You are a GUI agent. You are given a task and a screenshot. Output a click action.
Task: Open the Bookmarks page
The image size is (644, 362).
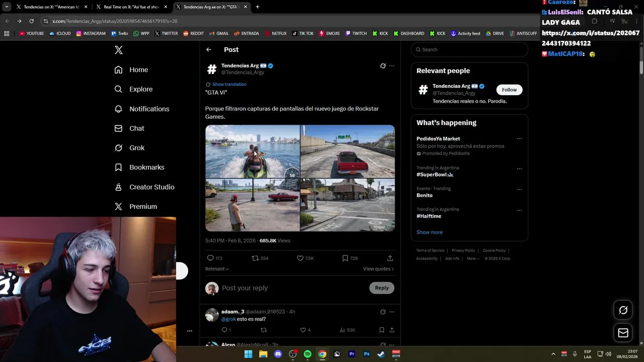coord(139,167)
